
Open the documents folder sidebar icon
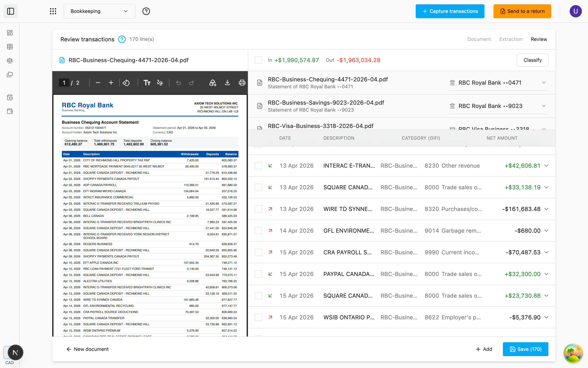coord(10,74)
